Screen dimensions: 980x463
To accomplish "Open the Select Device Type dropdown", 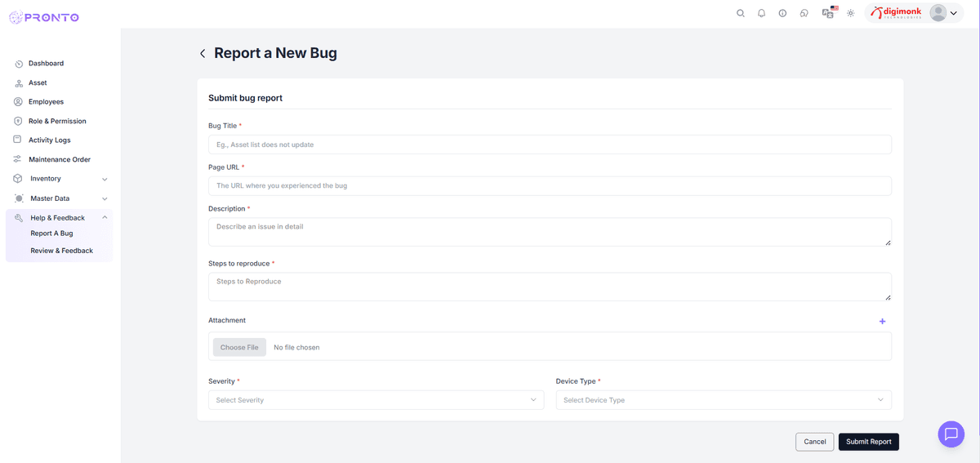I will pyautogui.click(x=724, y=400).
